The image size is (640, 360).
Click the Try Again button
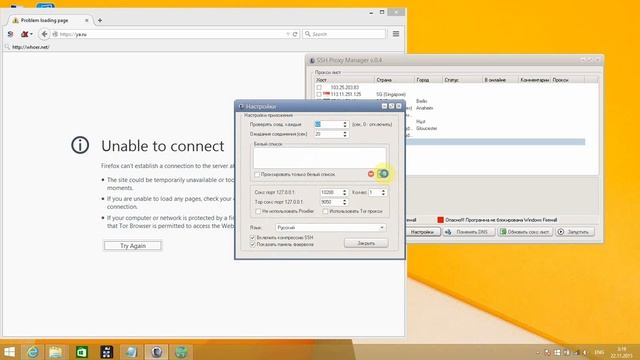coord(133,246)
